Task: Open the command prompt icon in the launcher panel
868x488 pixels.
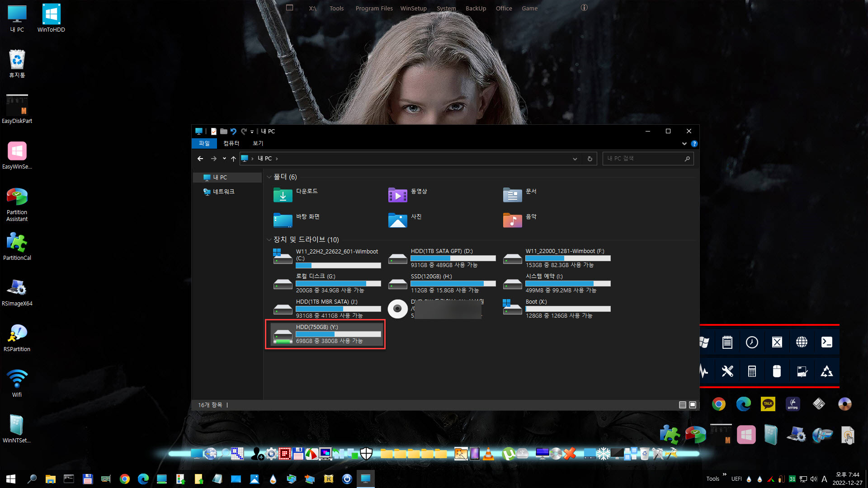Action: [x=826, y=343]
